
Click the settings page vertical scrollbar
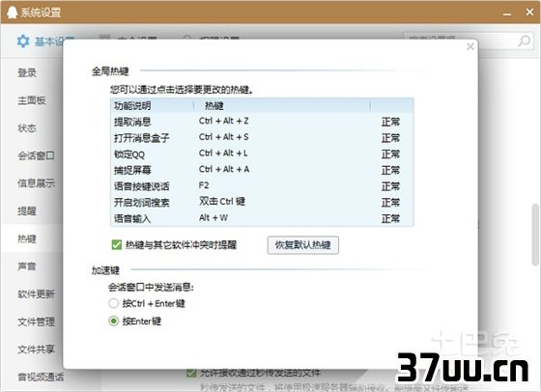tap(535, 235)
